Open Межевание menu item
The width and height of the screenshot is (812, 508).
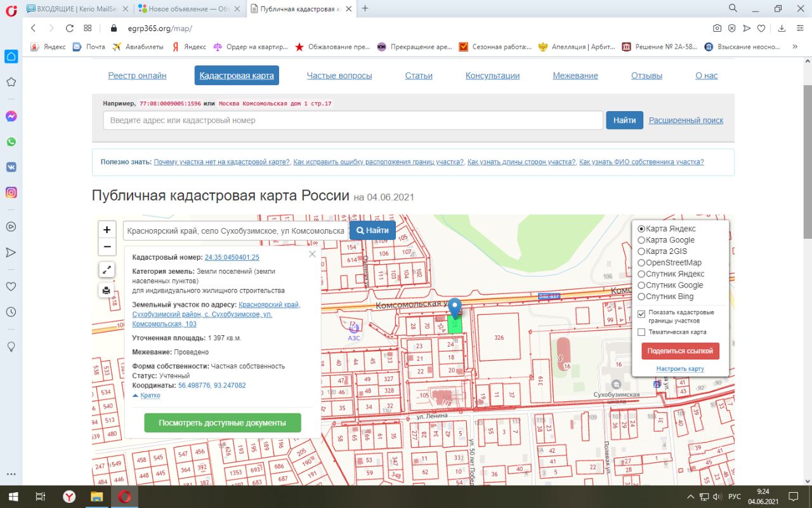(x=575, y=76)
